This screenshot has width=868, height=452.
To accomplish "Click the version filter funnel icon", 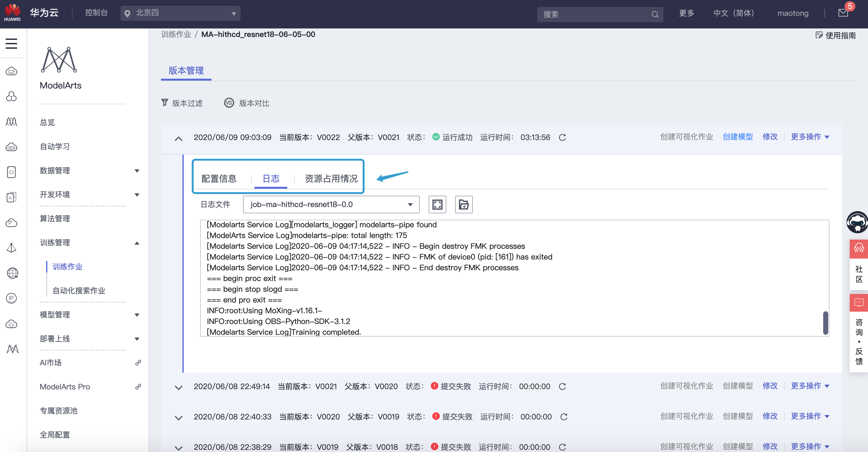I will pyautogui.click(x=164, y=102).
